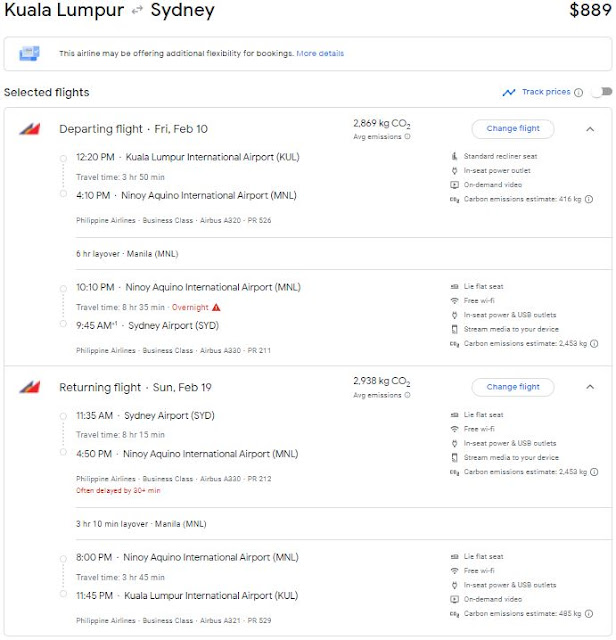Click the 'Departing flight · Fri, Feb 10' heading
This screenshot has width=616, height=640.
click(x=133, y=129)
